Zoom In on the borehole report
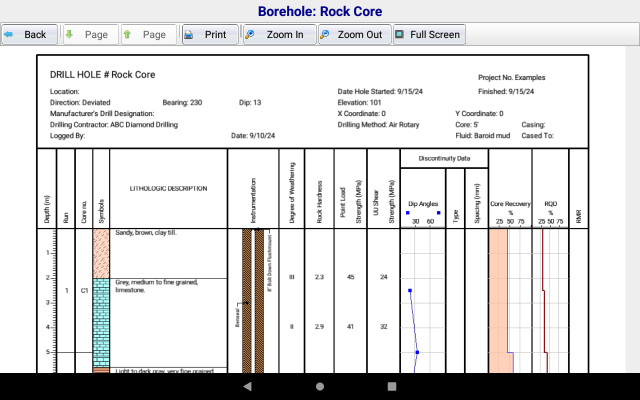The height and width of the screenshot is (400, 640). click(277, 34)
